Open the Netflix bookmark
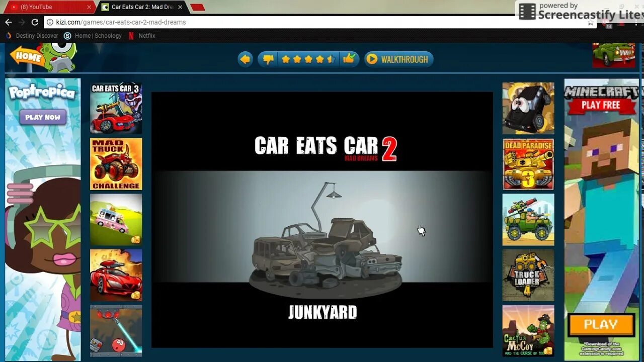 pos(141,36)
